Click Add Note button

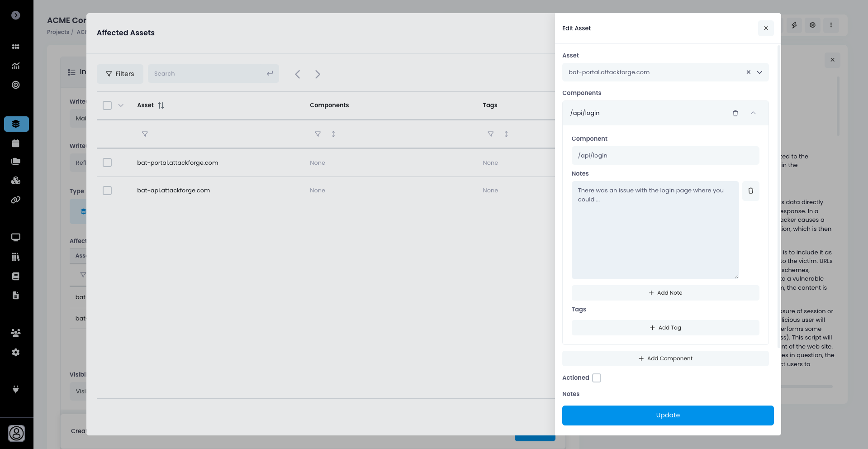coord(665,293)
